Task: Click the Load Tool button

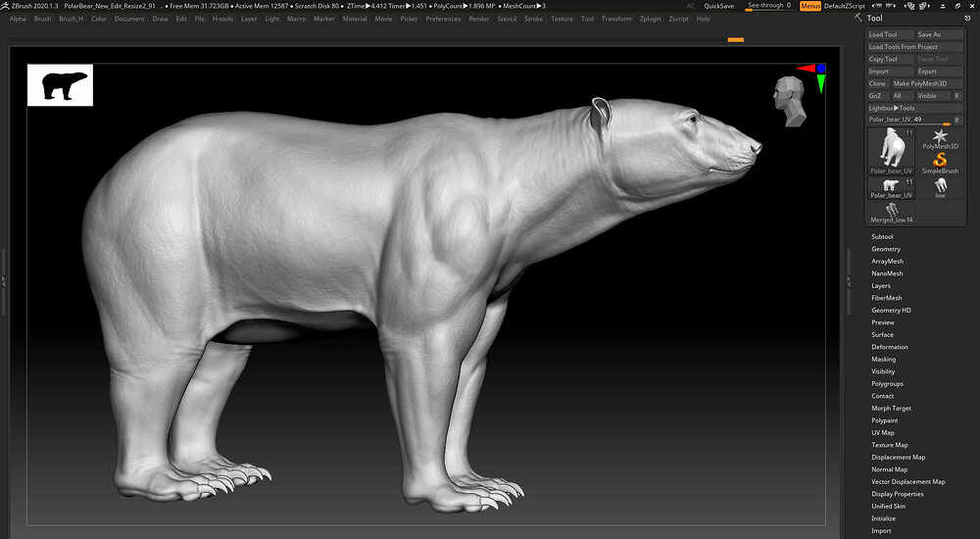Action: coord(890,34)
